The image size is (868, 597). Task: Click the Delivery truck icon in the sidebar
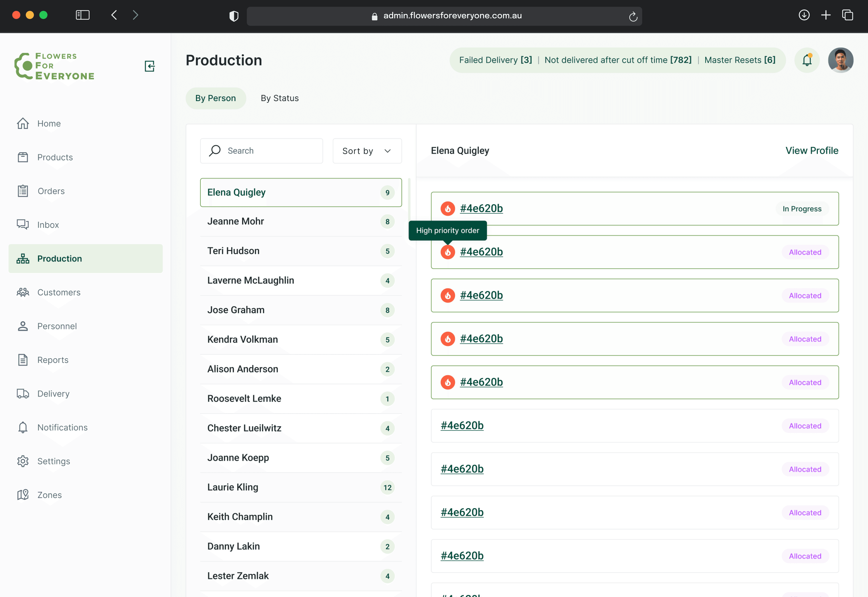(23, 393)
